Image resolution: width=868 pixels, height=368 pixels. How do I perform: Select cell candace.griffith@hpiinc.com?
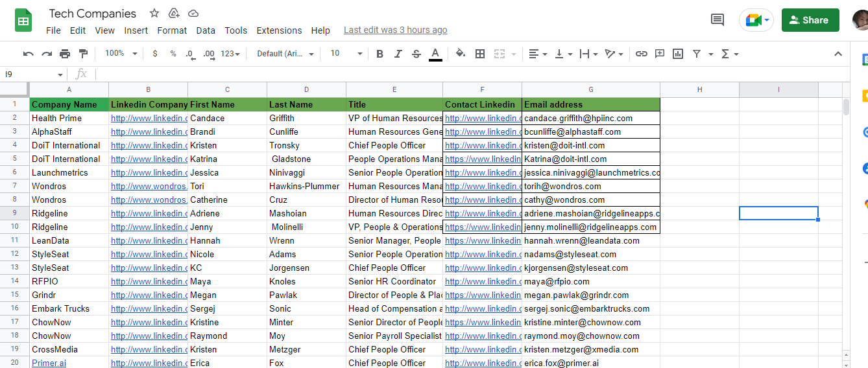(591, 118)
